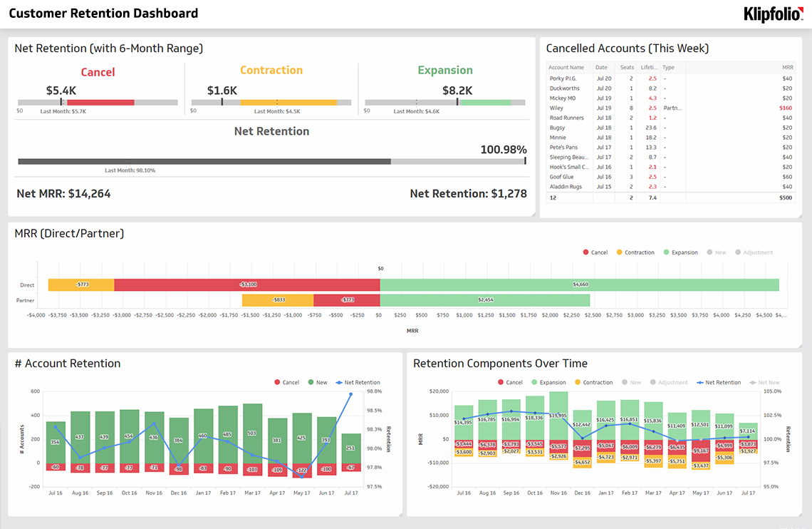This screenshot has width=812, height=529.
Task: Toggle Cancel legend in Account Retention chart
Action: click(286, 382)
